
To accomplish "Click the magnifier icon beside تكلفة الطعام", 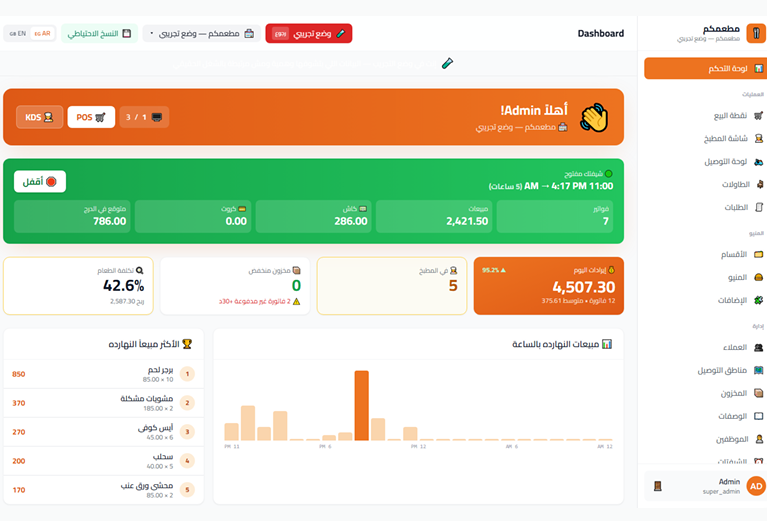I will [139, 271].
